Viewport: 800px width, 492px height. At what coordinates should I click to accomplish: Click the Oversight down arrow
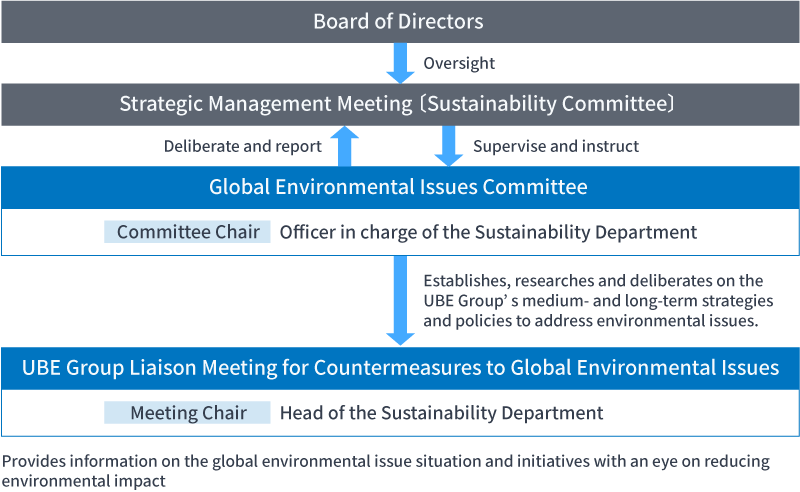pyautogui.click(x=400, y=63)
